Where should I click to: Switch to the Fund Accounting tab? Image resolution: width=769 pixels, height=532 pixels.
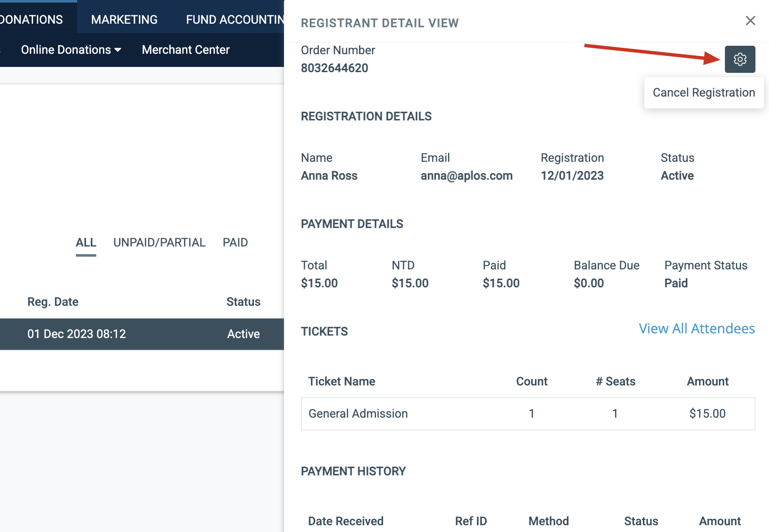coord(235,19)
